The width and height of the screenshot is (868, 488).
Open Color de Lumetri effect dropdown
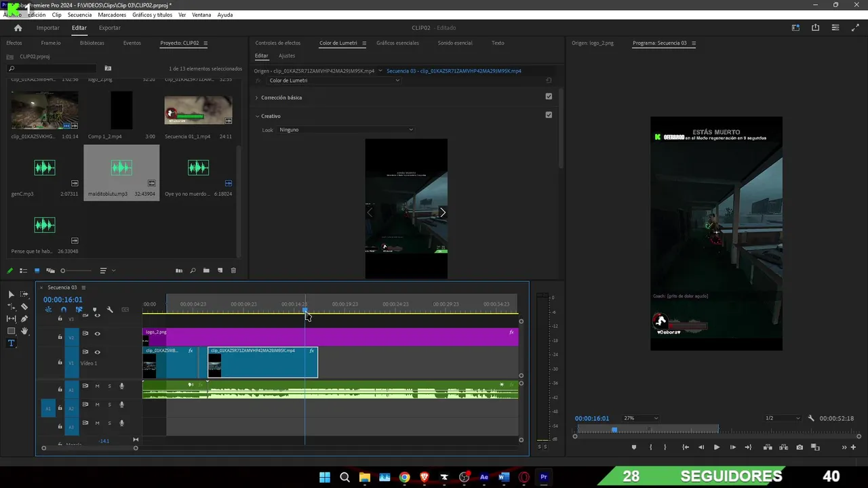[x=334, y=80]
